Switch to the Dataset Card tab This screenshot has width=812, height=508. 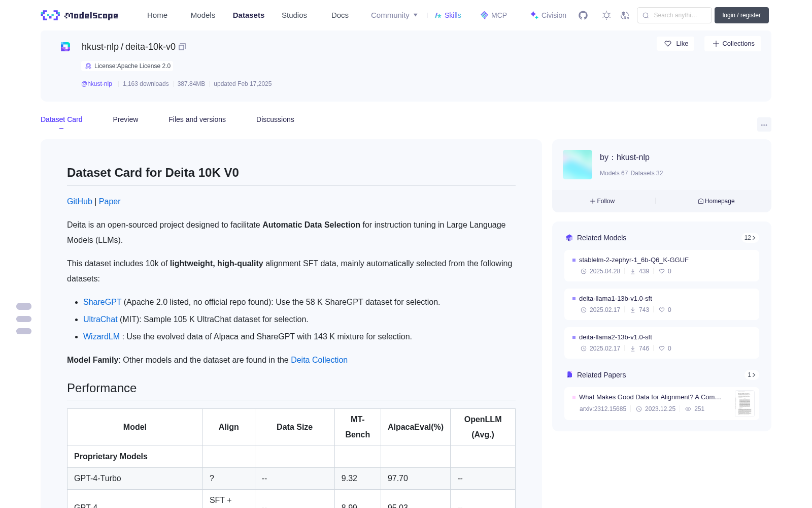tap(61, 119)
